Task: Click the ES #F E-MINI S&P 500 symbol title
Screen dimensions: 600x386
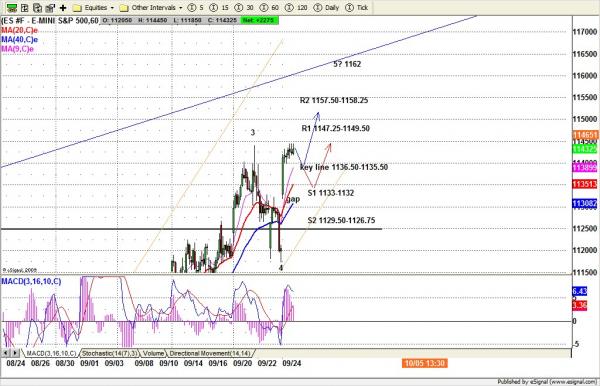Action: coord(50,21)
